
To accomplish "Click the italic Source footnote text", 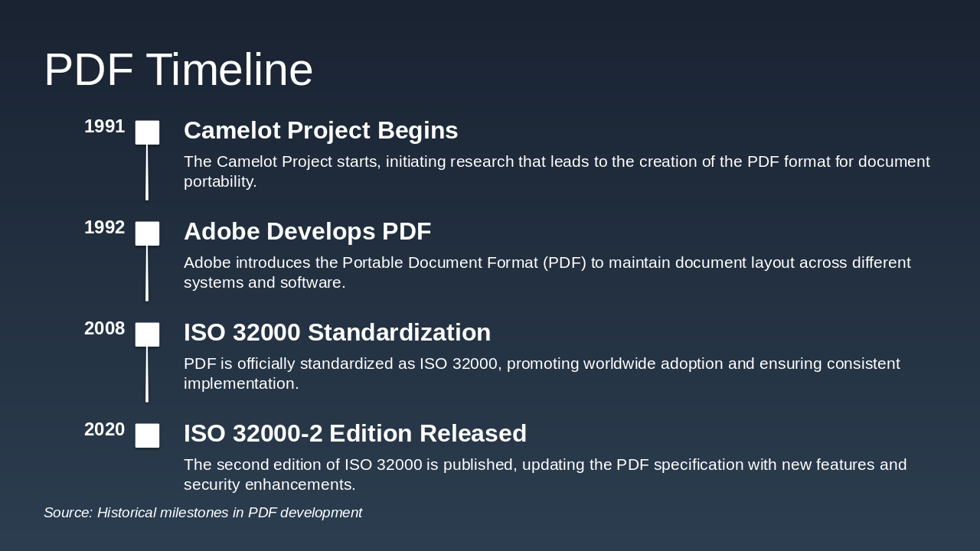I will coord(203,513).
